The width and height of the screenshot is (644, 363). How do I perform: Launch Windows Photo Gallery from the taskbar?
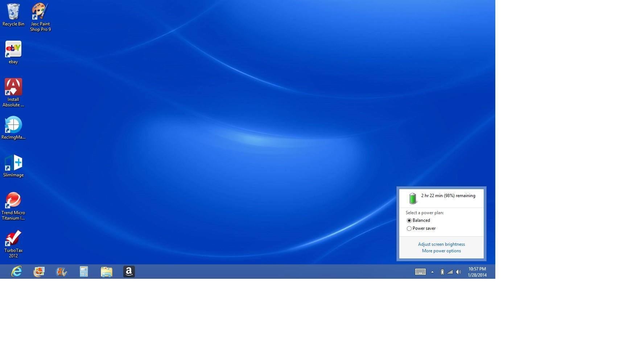click(x=39, y=272)
